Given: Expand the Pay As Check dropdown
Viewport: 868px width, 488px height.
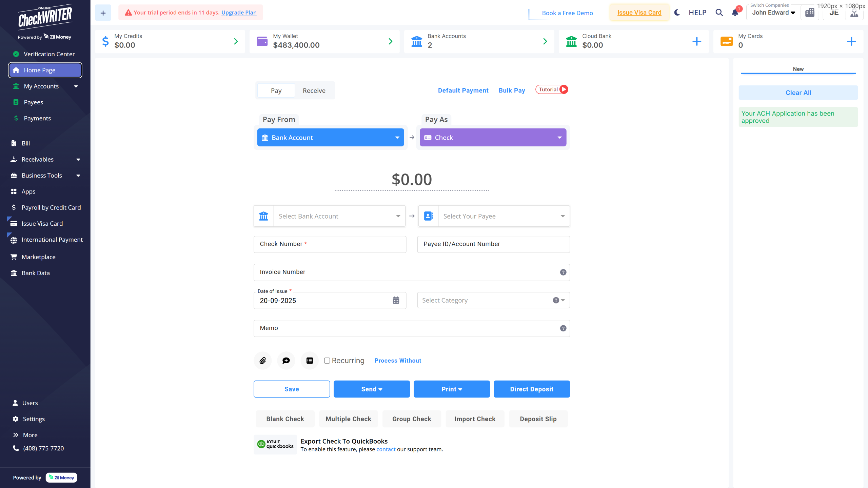Looking at the screenshot, I should click(493, 138).
